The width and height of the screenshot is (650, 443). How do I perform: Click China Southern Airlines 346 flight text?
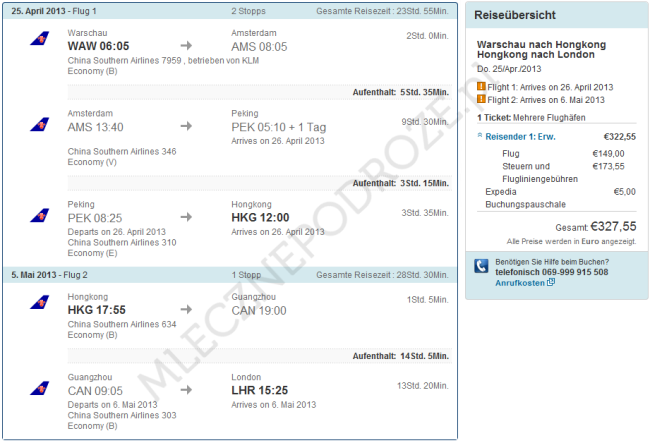pos(121,151)
